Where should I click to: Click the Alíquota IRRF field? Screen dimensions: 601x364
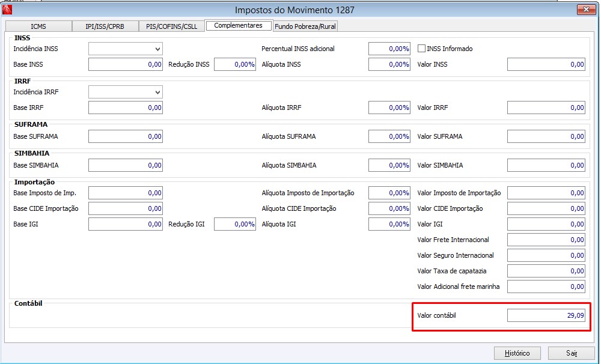[x=389, y=108]
